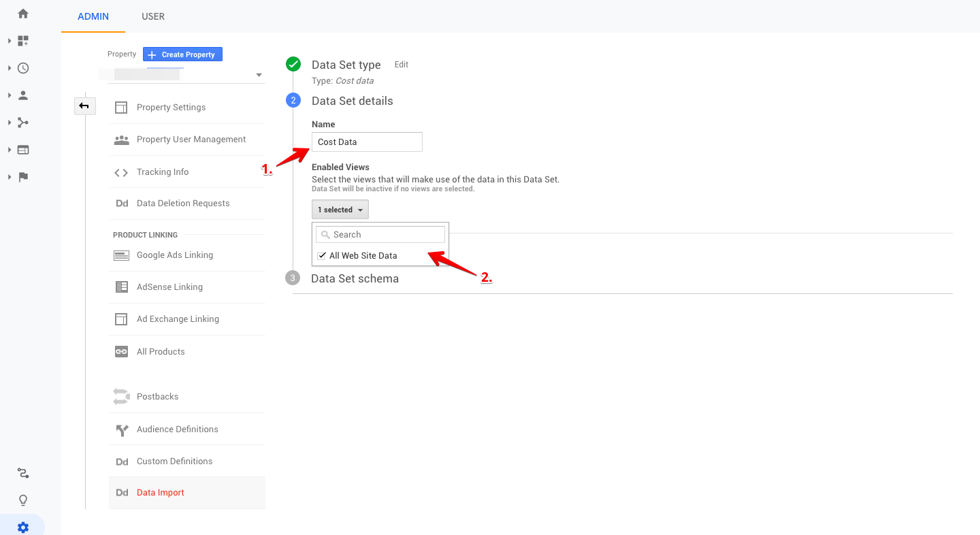Switch to the ADMIN tab

[93, 16]
